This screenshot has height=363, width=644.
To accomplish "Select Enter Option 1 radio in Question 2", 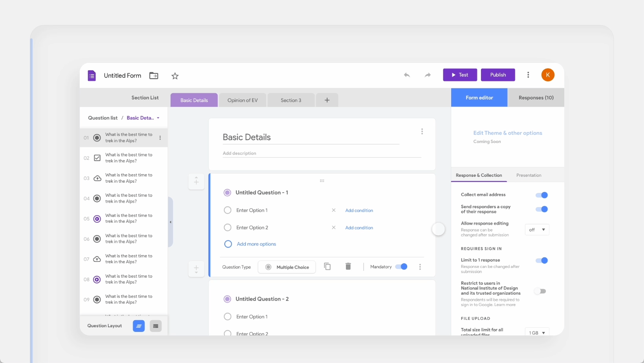I will pyautogui.click(x=227, y=317).
